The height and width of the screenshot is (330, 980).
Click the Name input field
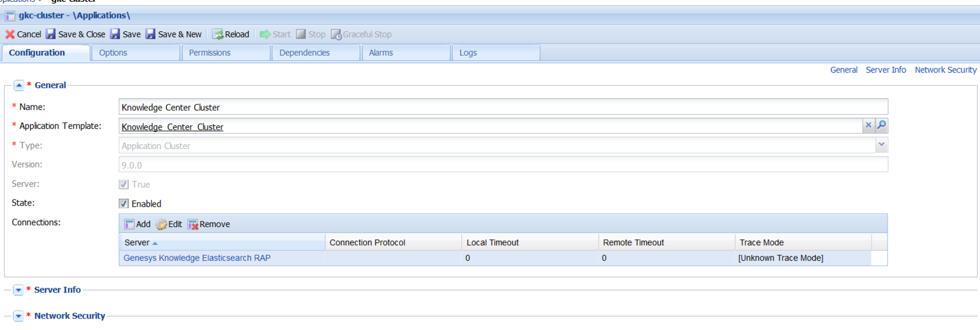502,107
